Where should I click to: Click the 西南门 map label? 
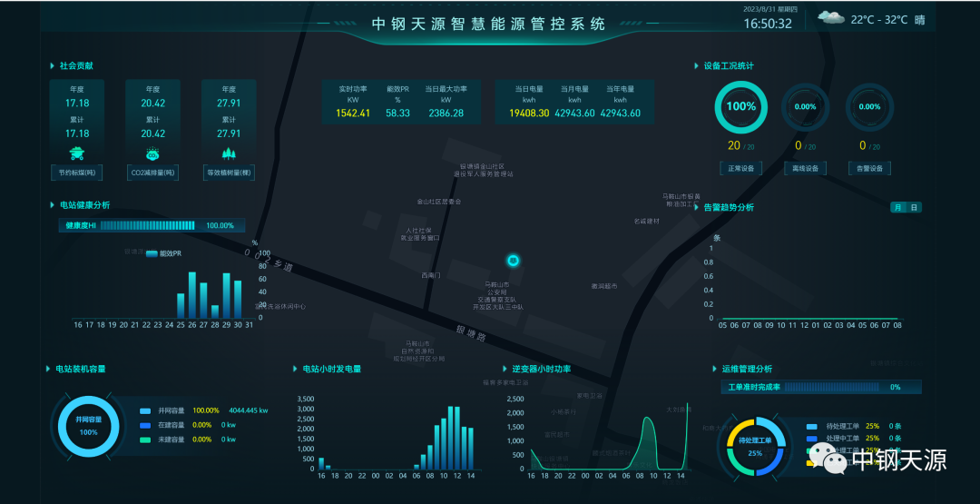coord(431,275)
